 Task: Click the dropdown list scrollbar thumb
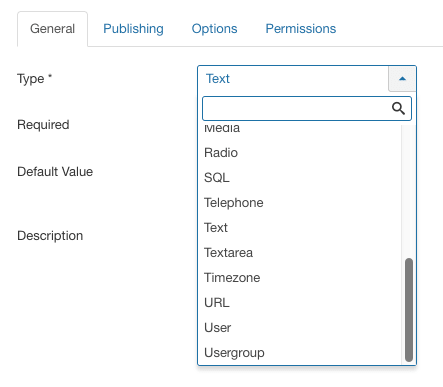(409, 310)
